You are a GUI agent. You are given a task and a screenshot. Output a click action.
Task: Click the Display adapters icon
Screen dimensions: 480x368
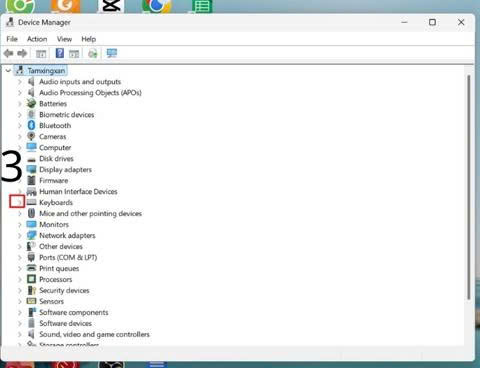click(x=31, y=169)
